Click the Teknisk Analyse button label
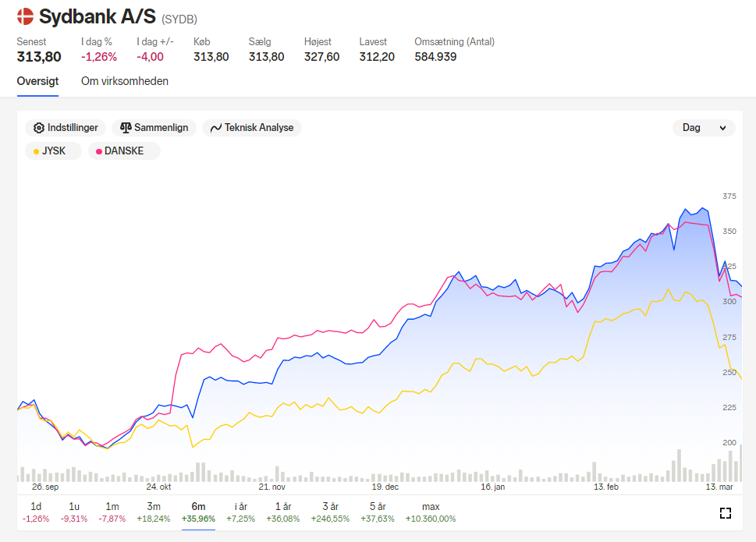 click(259, 128)
